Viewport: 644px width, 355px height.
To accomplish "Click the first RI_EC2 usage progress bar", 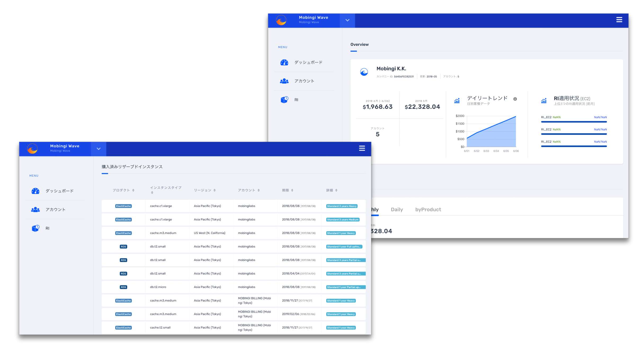I will (574, 122).
